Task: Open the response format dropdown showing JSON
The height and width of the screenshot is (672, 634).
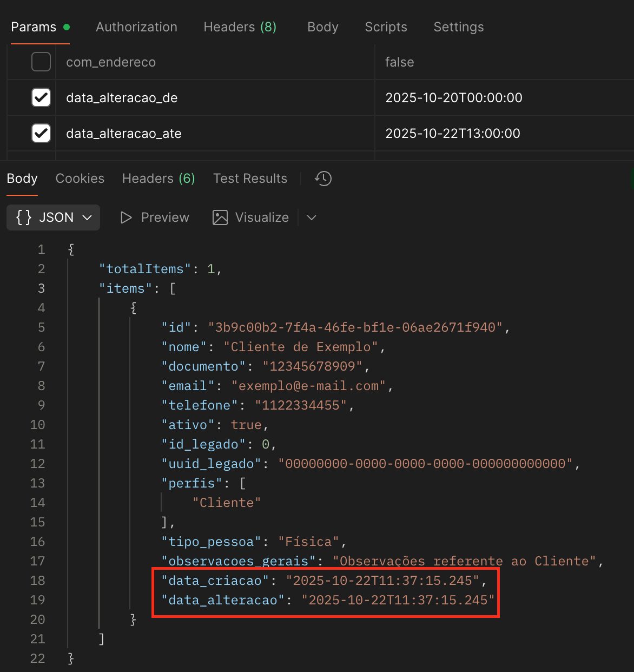Action: [x=53, y=218]
